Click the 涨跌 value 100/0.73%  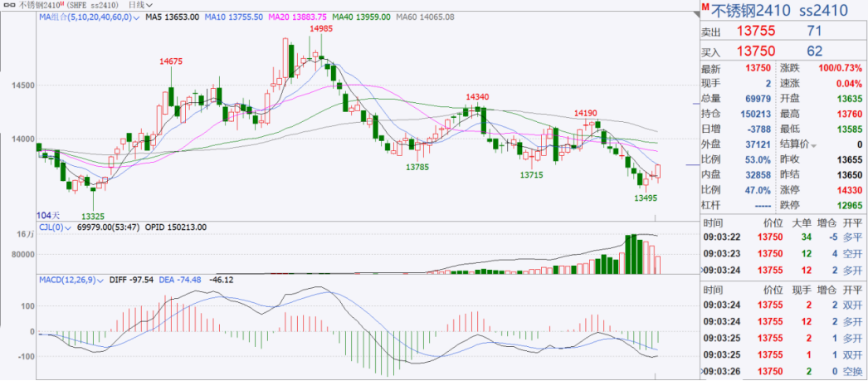[840, 68]
